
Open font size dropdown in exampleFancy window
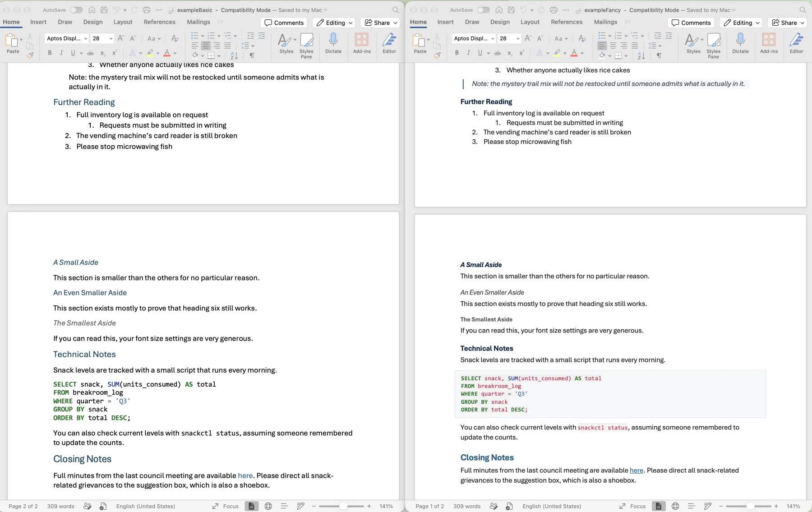pyautogui.click(x=518, y=38)
